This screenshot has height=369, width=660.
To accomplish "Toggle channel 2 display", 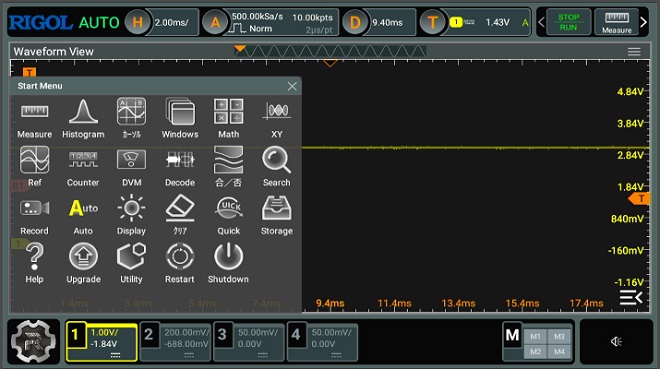I will (x=149, y=335).
